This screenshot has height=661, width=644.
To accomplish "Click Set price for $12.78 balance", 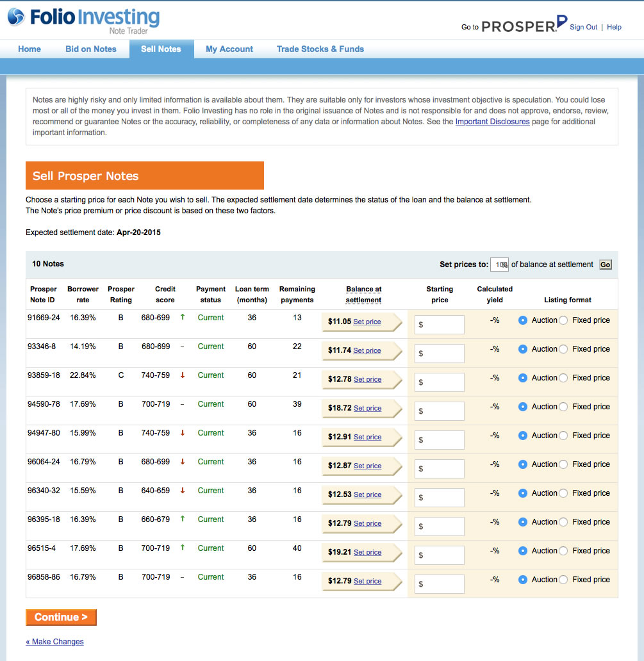I will pos(367,379).
